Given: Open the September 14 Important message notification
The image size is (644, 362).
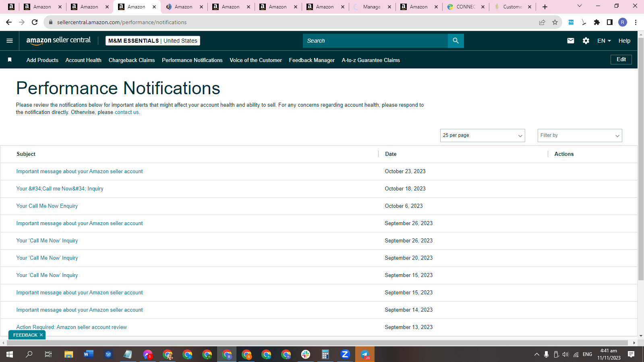Looking at the screenshot, I should pyautogui.click(x=79, y=310).
